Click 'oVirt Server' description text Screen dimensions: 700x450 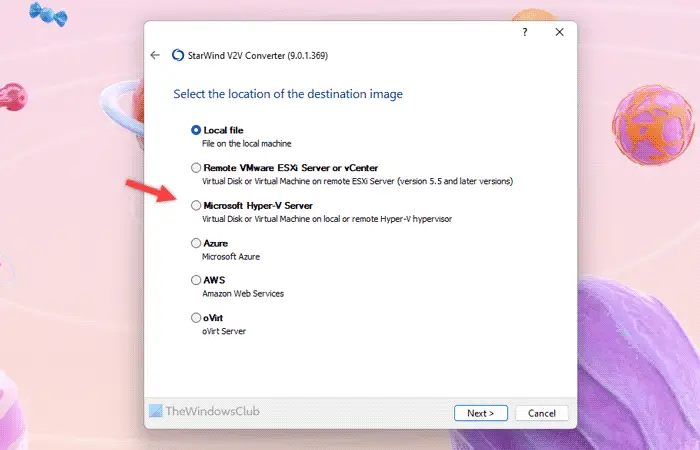224,331
